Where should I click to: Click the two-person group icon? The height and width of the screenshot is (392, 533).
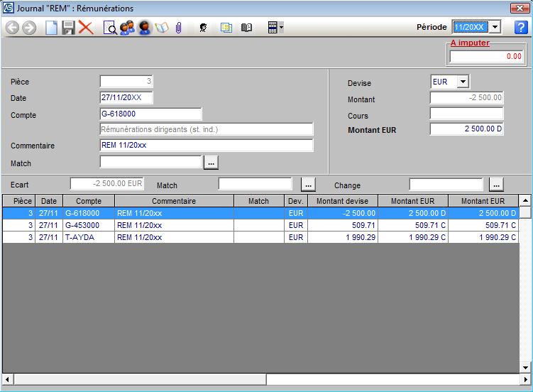[127, 28]
